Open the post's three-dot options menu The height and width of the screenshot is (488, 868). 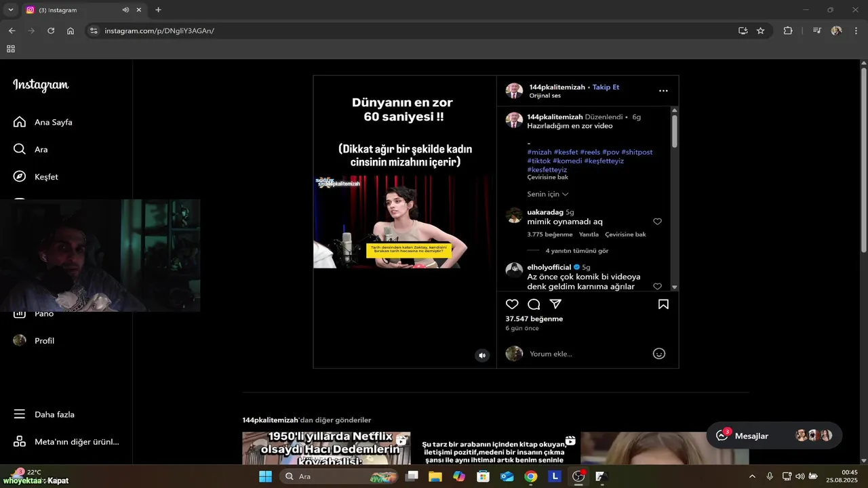(663, 91)
